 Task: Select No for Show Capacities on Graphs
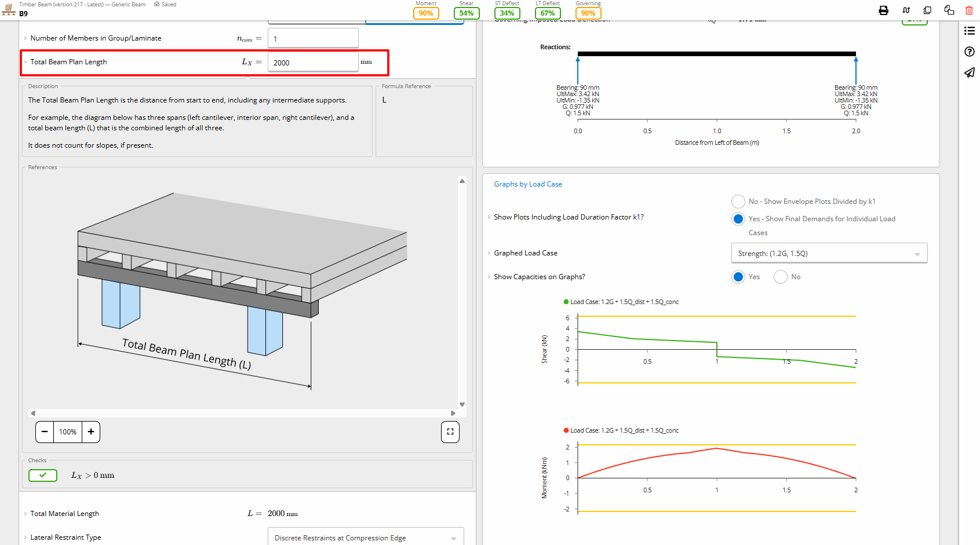(781, 277)
